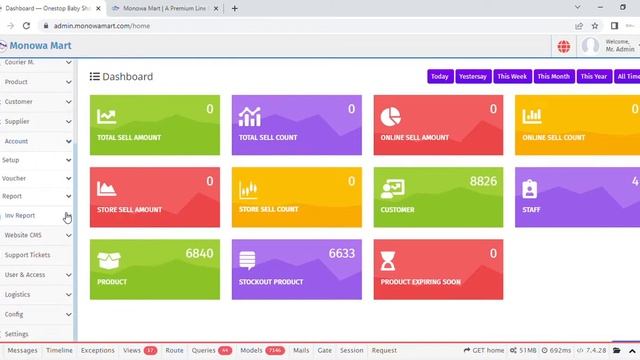Click the Store Sell Amount area chart icon
The width and height of the screenshot is (640, 360).
tap(107, 189)
